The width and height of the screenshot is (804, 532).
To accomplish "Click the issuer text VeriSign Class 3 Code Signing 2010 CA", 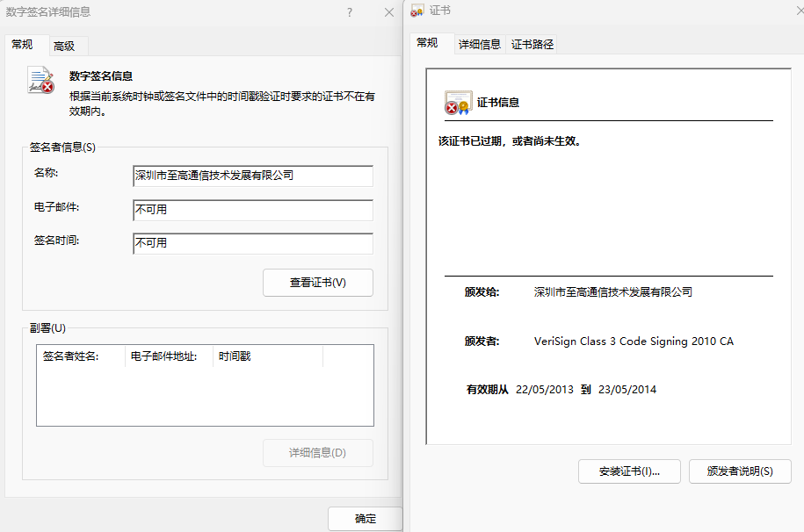I will [x=634, y=341].
